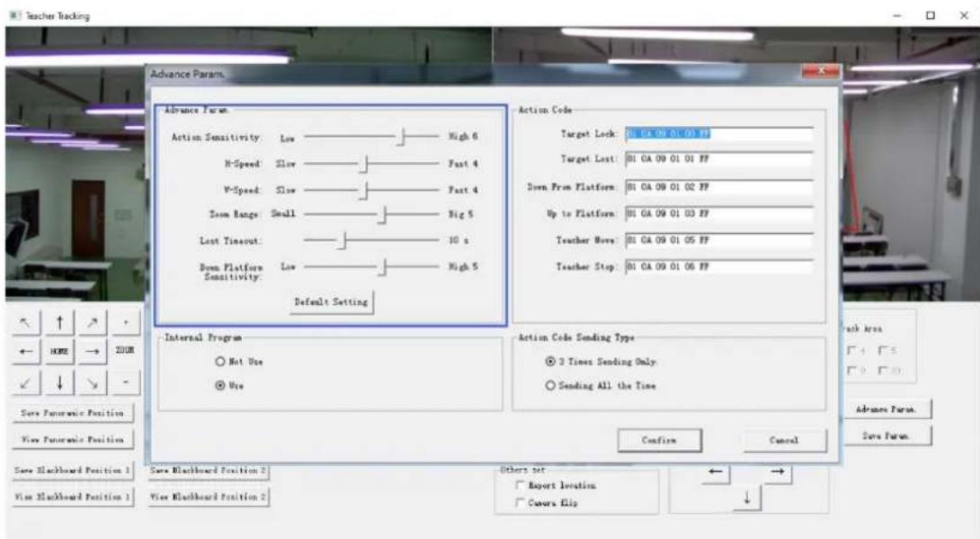Viewport: 980px width, 539px height.
Task: Click View Blackboard Position 1
Action: (x=72, y=497)
